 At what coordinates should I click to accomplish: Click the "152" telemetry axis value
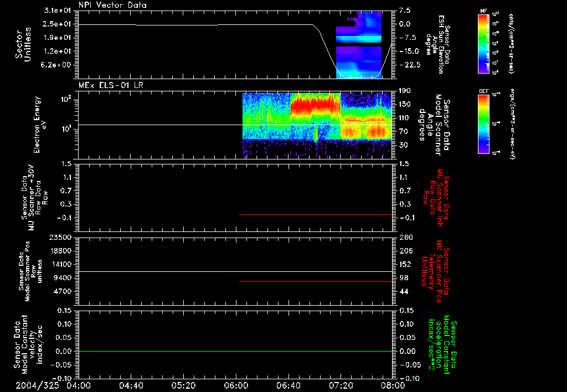tap(405, 264)
